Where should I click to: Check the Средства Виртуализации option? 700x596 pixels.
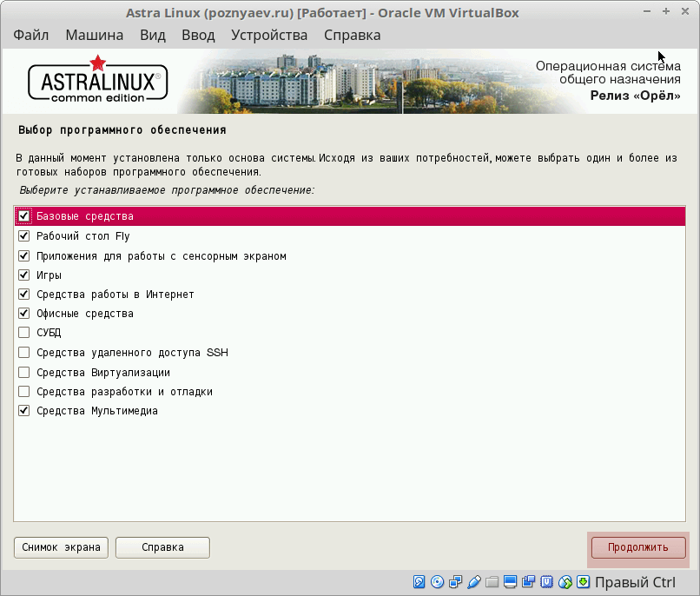click(x=24, y=372)
